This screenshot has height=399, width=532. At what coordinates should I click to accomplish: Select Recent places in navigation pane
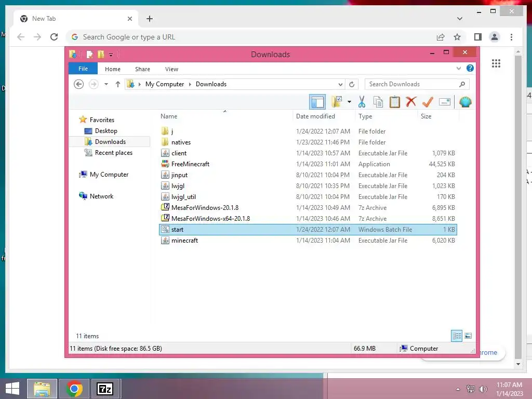coord(114,153)
